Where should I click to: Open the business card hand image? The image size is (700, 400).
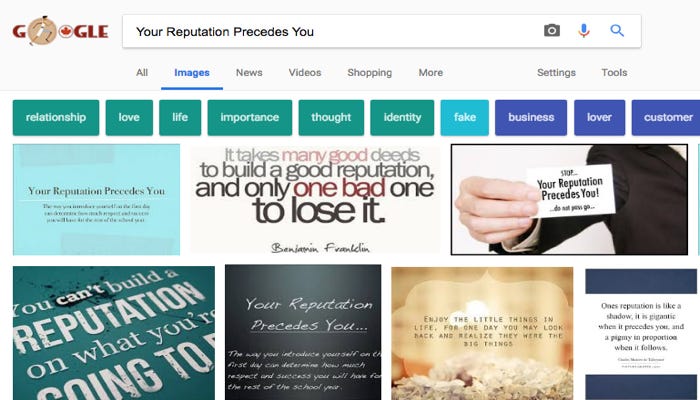(x=569, y=200)
